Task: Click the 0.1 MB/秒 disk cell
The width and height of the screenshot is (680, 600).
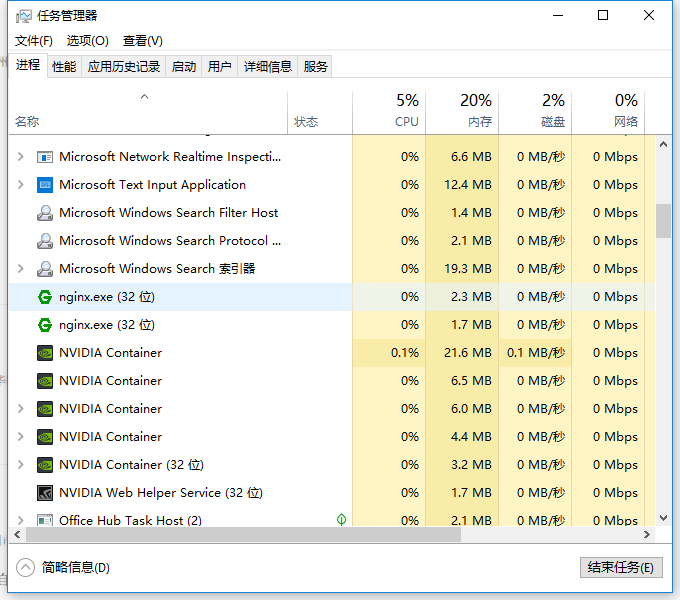Action: coord(535,353)
